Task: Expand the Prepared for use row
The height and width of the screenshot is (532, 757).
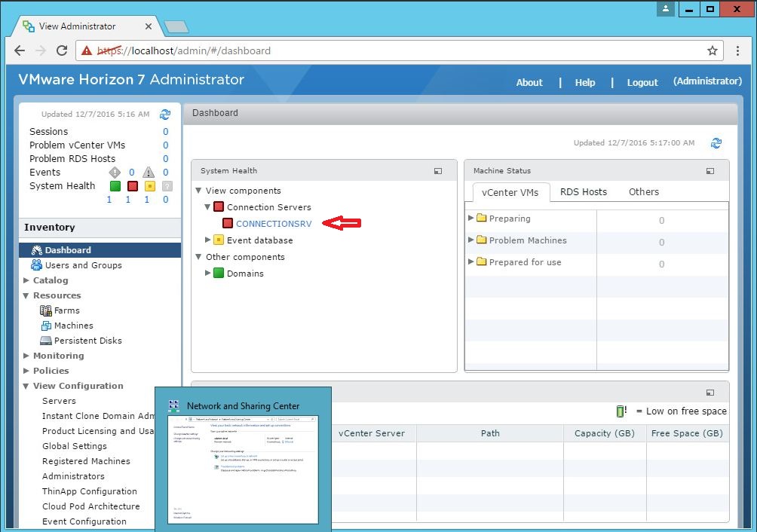Action: point(470,261)
